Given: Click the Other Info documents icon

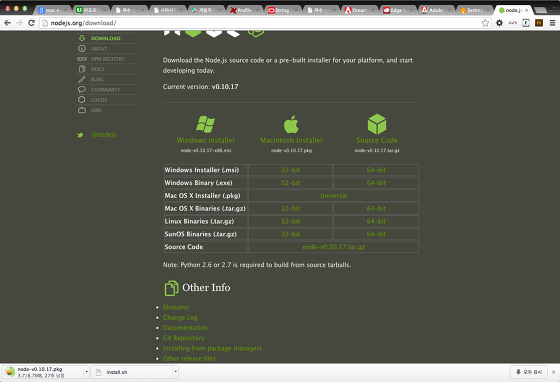Looking at the screenshot, I should click(x=171, y=288).
